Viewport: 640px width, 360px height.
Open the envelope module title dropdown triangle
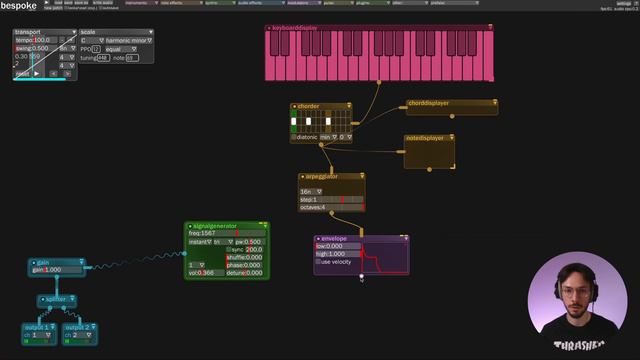[x=406, y=238]
